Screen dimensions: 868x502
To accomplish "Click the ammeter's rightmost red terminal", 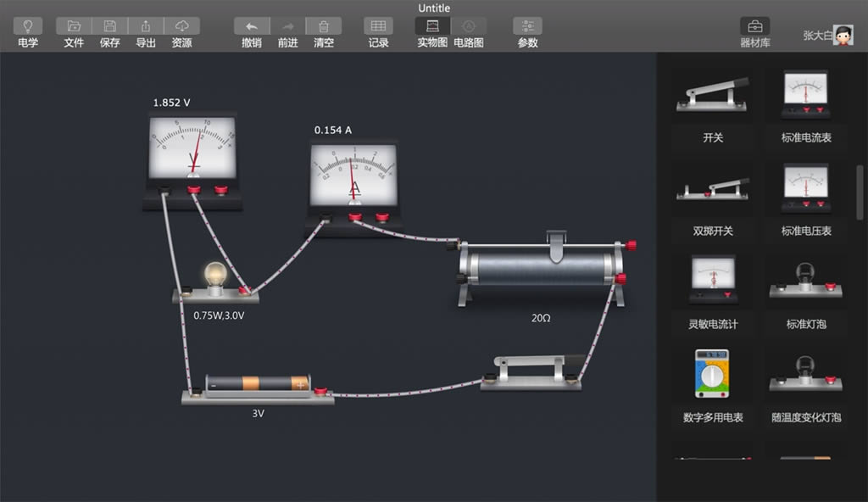I will 382,217.
